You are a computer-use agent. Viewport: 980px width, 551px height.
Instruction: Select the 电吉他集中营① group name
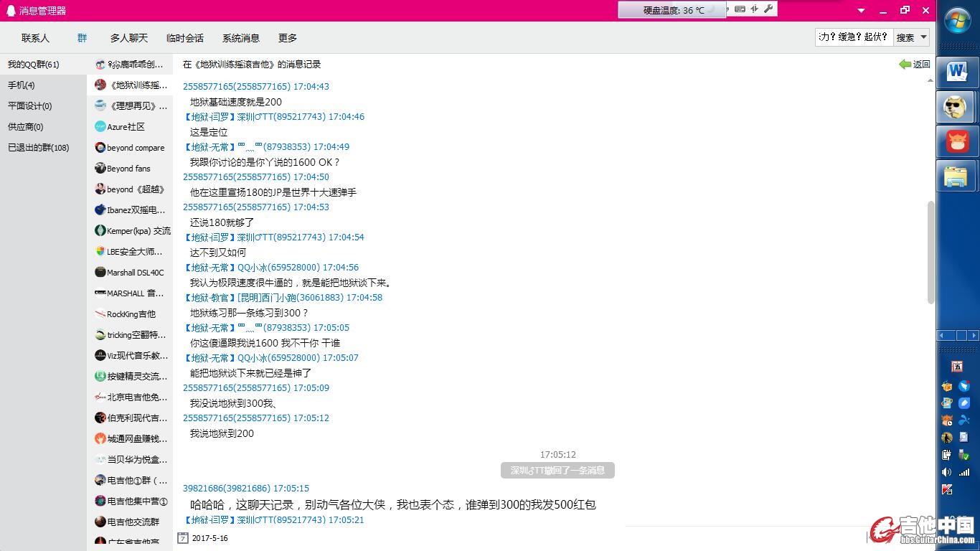pyautogui.click(x=137, y=501)
